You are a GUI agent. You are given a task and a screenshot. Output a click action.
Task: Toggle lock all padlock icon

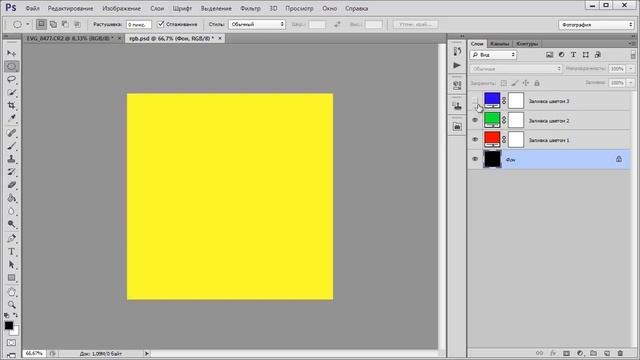pos(537,83)
